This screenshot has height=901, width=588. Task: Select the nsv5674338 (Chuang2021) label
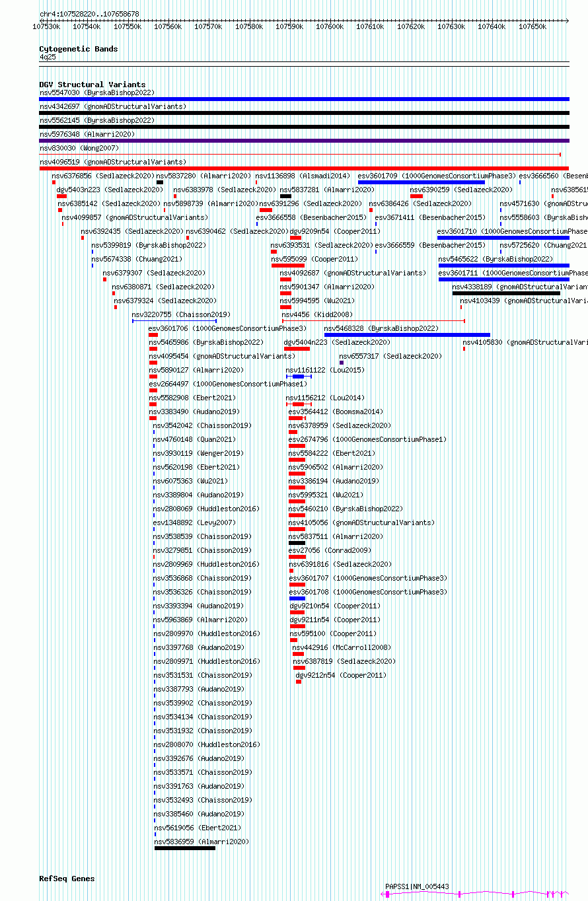(137, 259)
